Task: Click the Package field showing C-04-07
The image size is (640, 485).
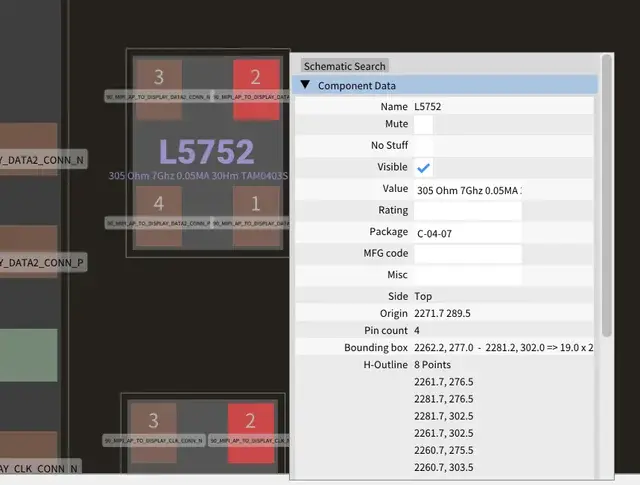Action: coord(467,233)
